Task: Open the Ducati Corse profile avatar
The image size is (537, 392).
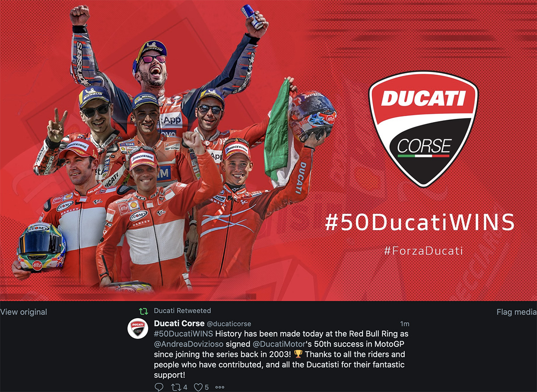Action: click(x=138, y=329)
